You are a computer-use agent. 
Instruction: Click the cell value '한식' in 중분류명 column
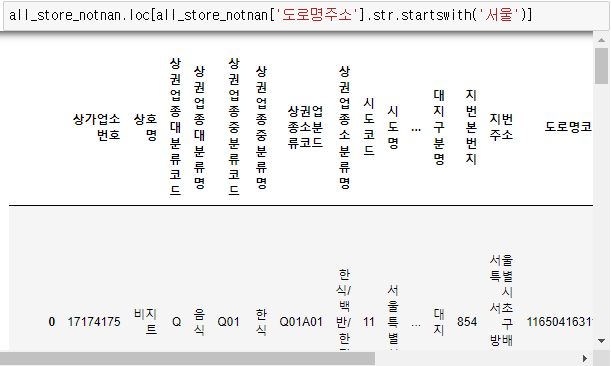pos(261,322)
